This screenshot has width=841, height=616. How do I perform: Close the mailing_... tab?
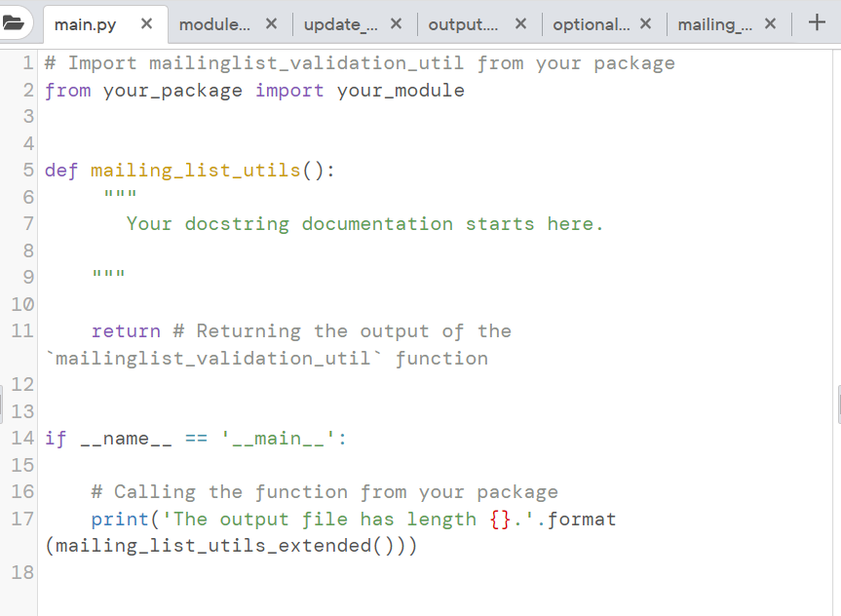coord(770,23)
